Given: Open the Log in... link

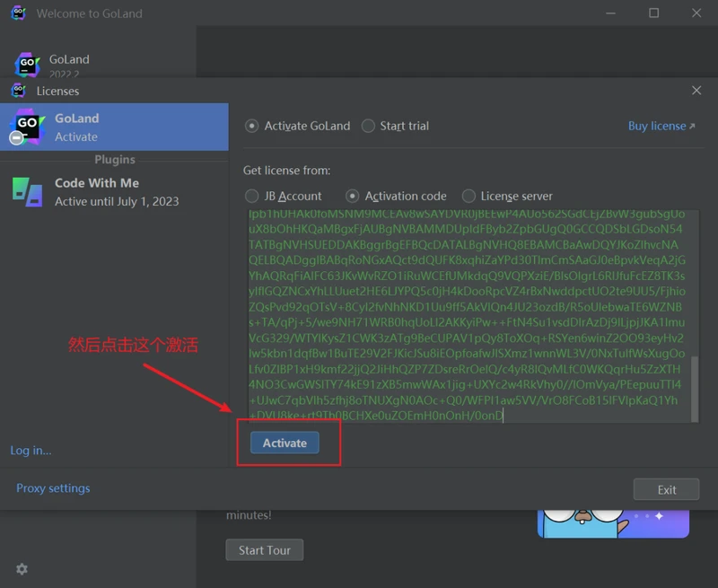Looking at the screenshot, I should click(31, 450).
